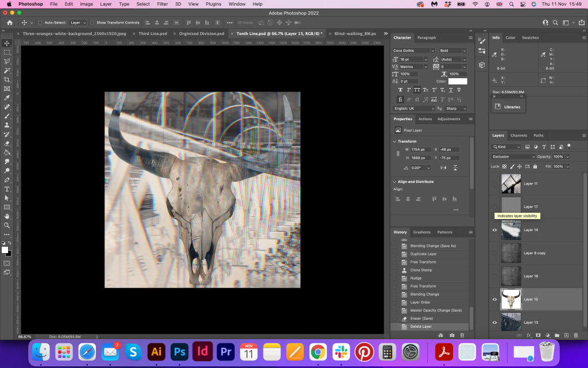Hide Layer 15 using its eye icon
The image size is (588, 368).
coord(494,299)
